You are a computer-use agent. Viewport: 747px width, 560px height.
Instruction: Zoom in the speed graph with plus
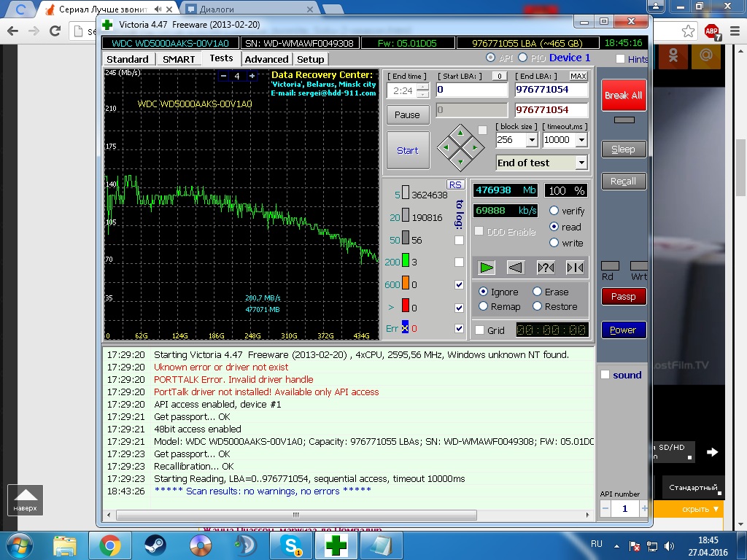(252, 76)
